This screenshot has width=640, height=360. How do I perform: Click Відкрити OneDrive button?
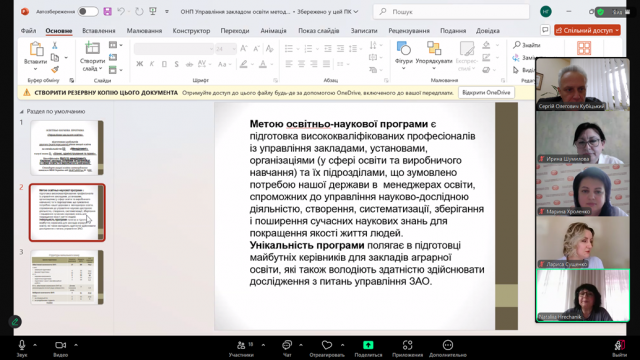coord(486,93)
